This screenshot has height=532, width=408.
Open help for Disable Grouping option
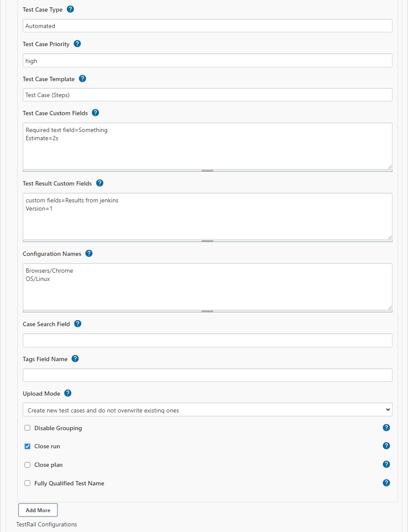click(386, 428)
